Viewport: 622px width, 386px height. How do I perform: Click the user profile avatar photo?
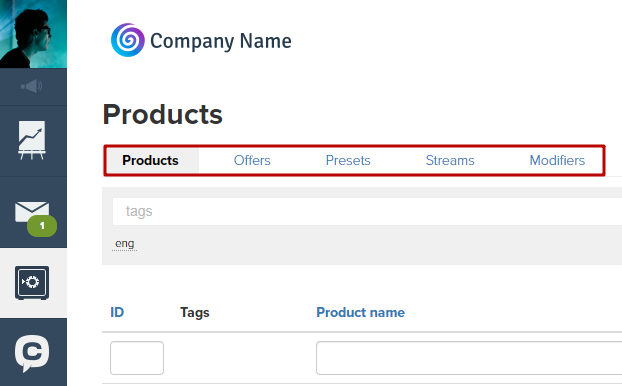33,34
